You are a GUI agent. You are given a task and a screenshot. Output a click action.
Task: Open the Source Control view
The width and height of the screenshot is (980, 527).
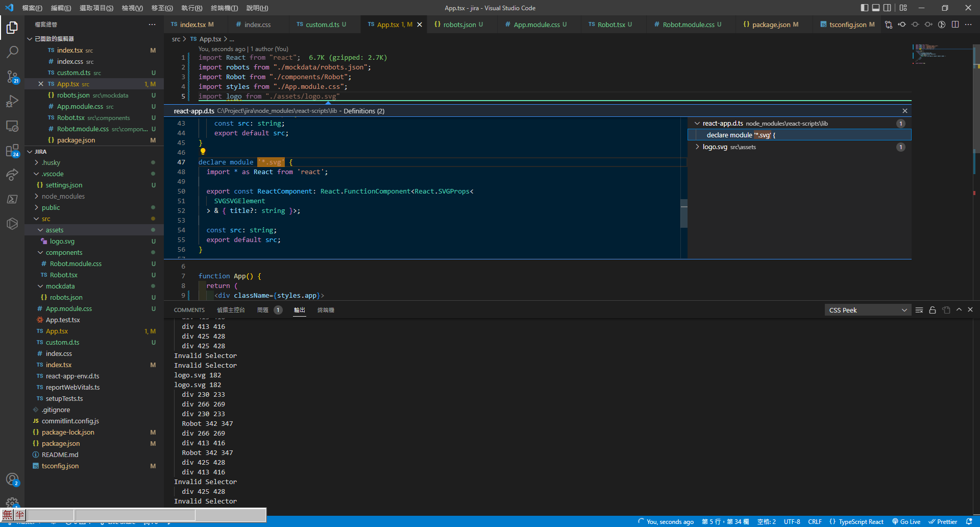[x=12, y=77]
